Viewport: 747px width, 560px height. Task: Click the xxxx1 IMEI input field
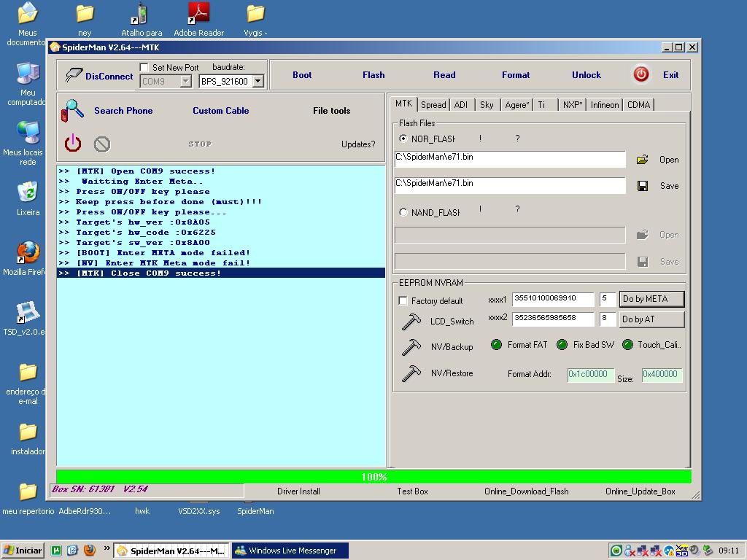[x=553, y=299]
